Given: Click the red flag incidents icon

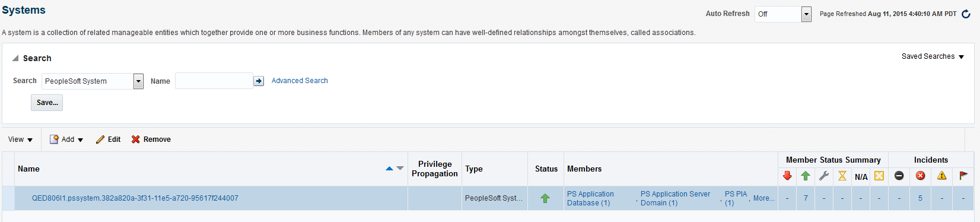Looking at the screenshot, I should tap(963, 176).
